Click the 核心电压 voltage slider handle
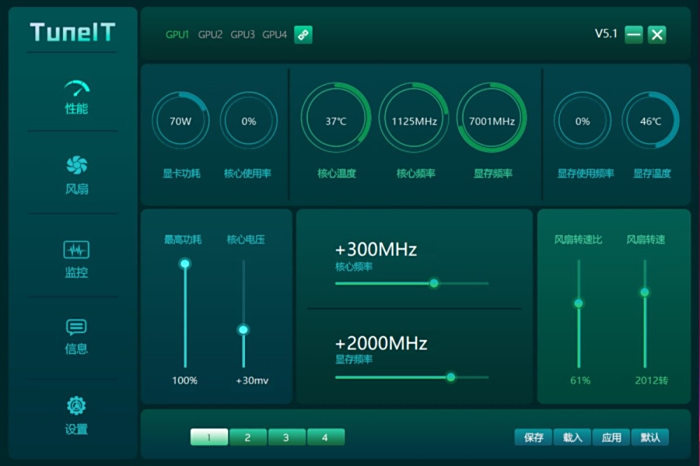 pyautogui.click(x=243, y=330)
